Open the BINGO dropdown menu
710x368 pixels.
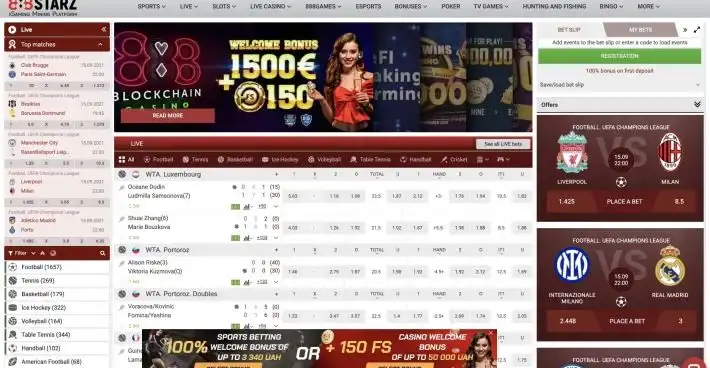(611, 6)
